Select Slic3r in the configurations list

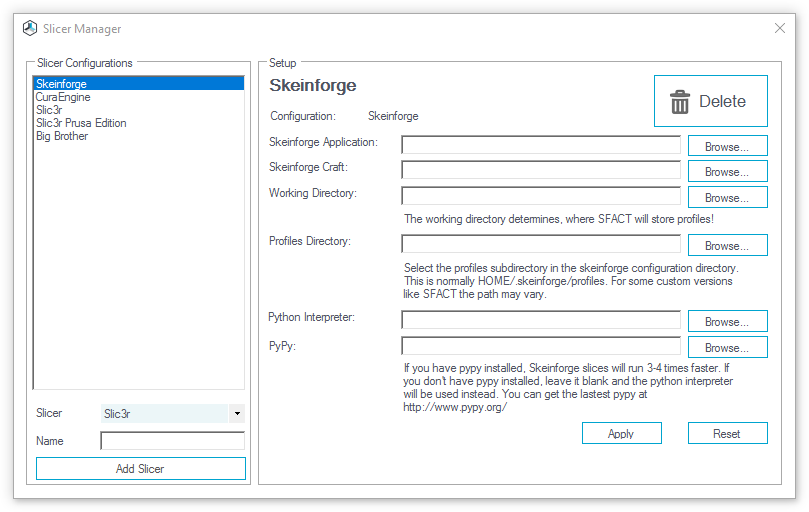pyautogui.click(x=138, y=110)
